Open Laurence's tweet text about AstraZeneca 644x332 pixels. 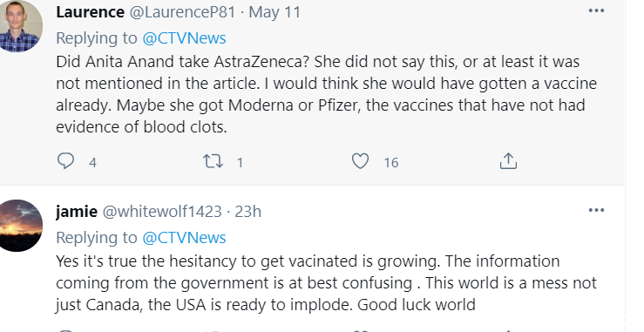pyautogui.click(x=327, y=94)
